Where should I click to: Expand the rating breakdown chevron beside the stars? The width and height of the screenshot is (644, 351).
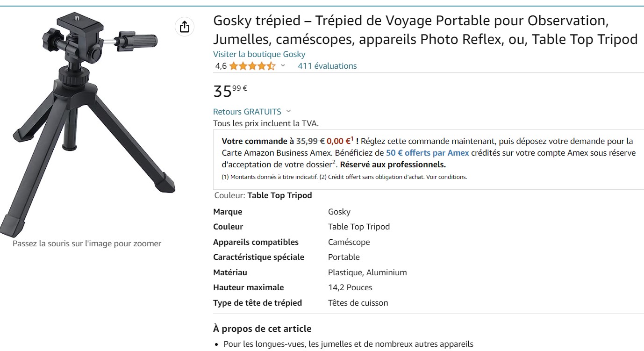click(x=283, y=66)
